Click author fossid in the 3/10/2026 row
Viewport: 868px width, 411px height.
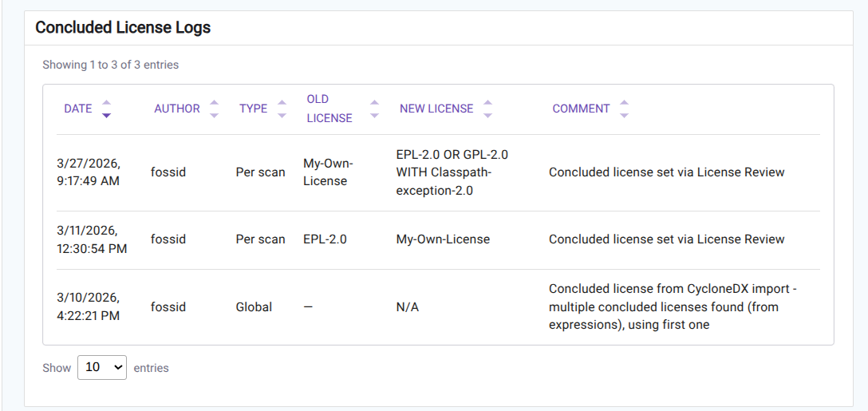click(x=168, y=307)
